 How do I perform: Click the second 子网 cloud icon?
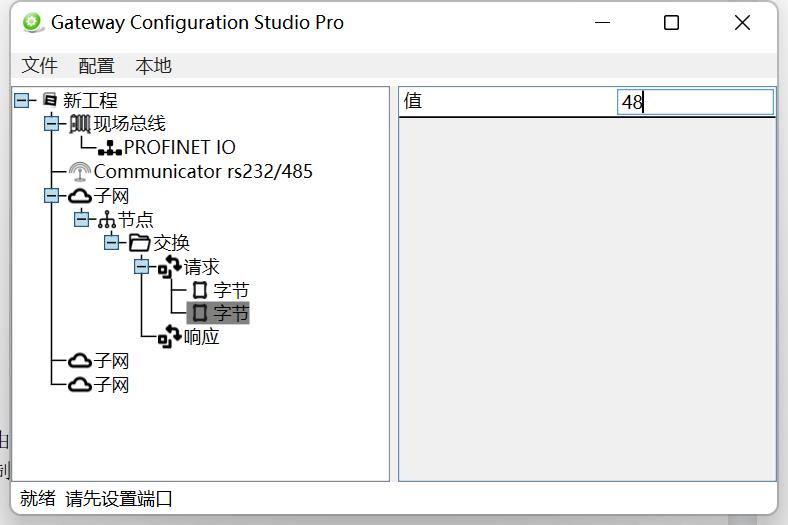coord(80,361)
